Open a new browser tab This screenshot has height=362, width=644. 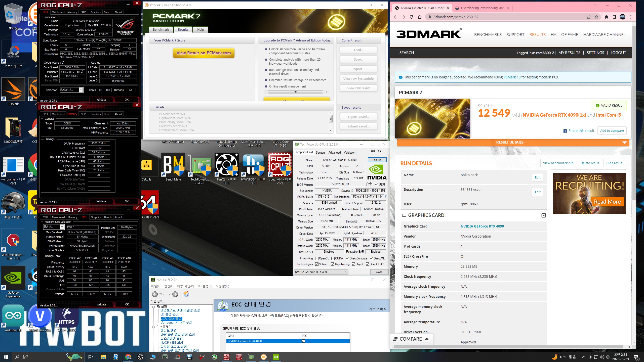coord(518,8)
